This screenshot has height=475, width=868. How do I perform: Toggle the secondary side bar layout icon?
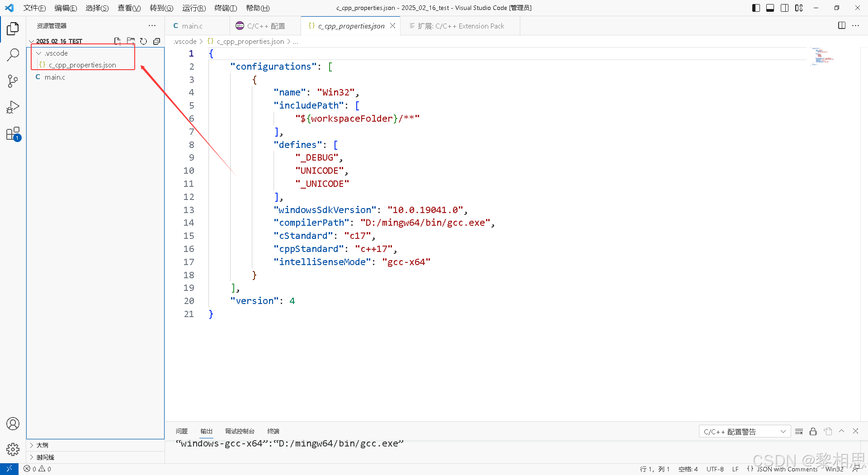(x=784, y=8)
